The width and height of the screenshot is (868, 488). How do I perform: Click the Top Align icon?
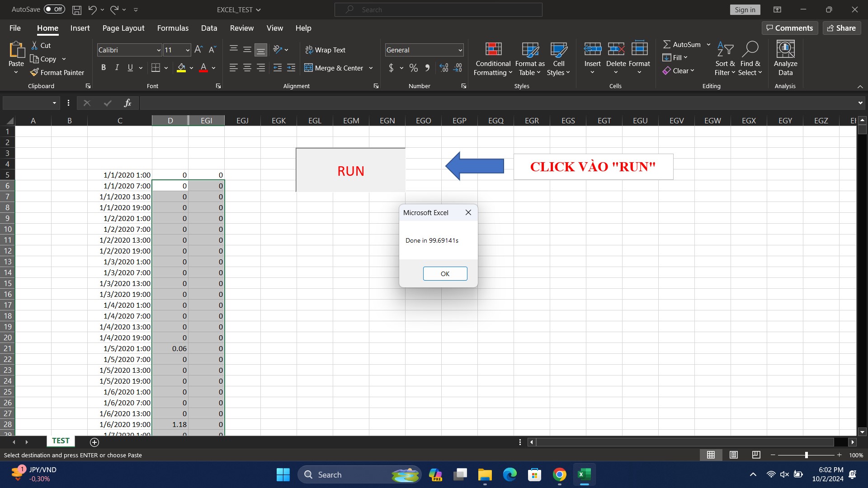tap(233, 49)
